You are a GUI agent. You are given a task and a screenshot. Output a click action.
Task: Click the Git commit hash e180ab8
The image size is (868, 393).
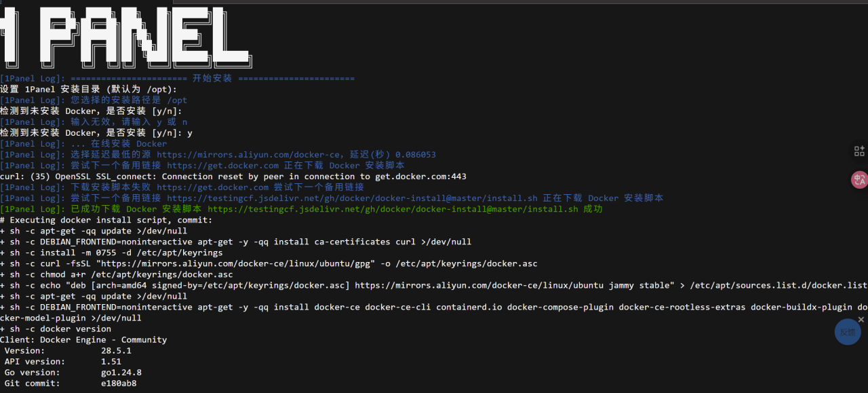tap(119, 383)
